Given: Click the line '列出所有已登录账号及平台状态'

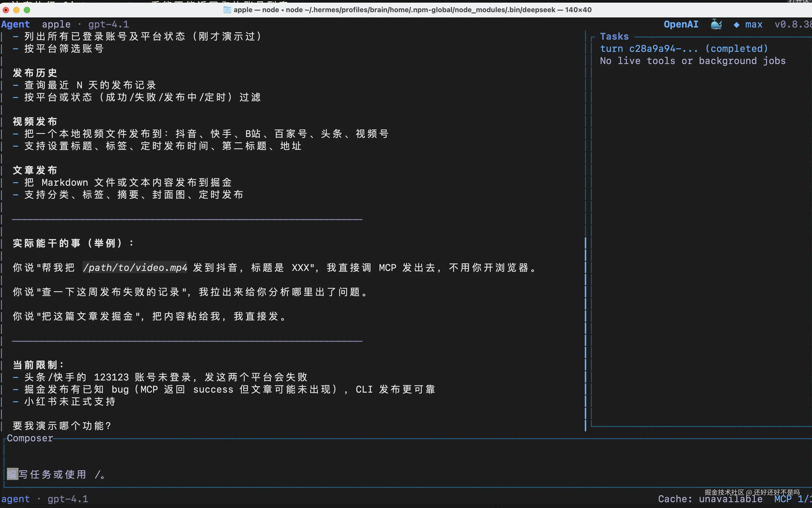Looking at the screenshot, I should 137,36.
